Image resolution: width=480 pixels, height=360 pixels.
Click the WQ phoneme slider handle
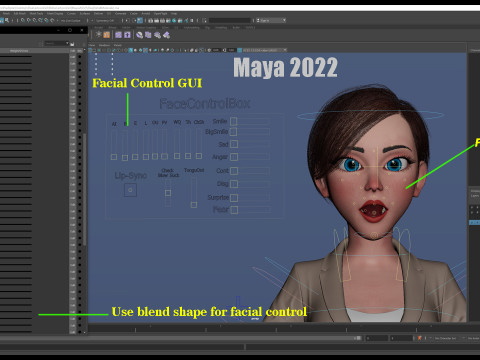click(177, 156)
